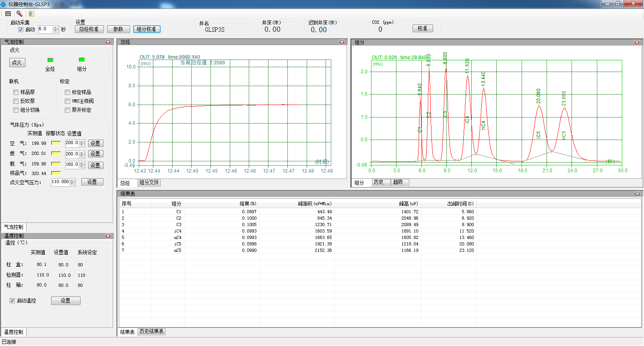644x346 pixels.
Task: Select the 温度控制 bottom tab
Action: (x=14, y=332)
